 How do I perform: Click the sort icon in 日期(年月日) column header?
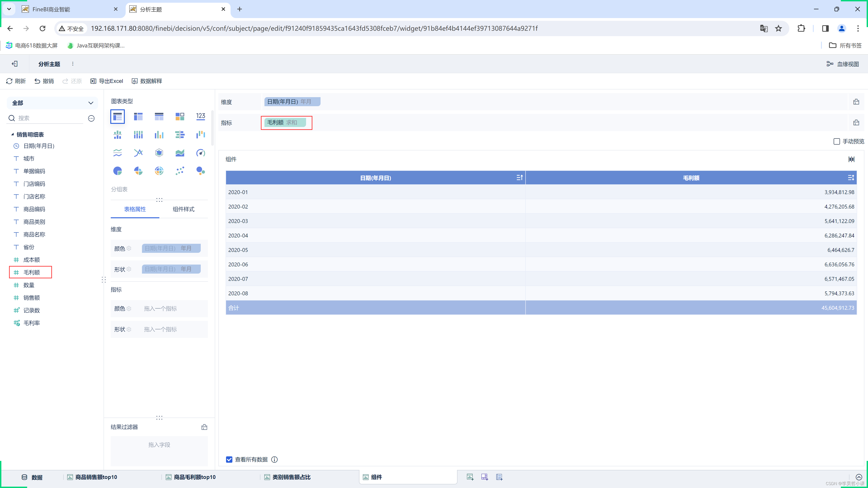[x=520, y=178]
